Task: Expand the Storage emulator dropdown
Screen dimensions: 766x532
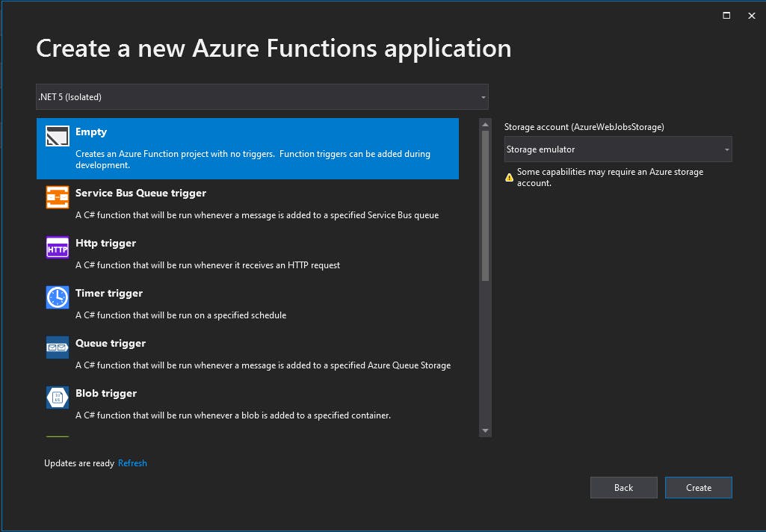Action: pyautogui.click(x=618, y=149)
